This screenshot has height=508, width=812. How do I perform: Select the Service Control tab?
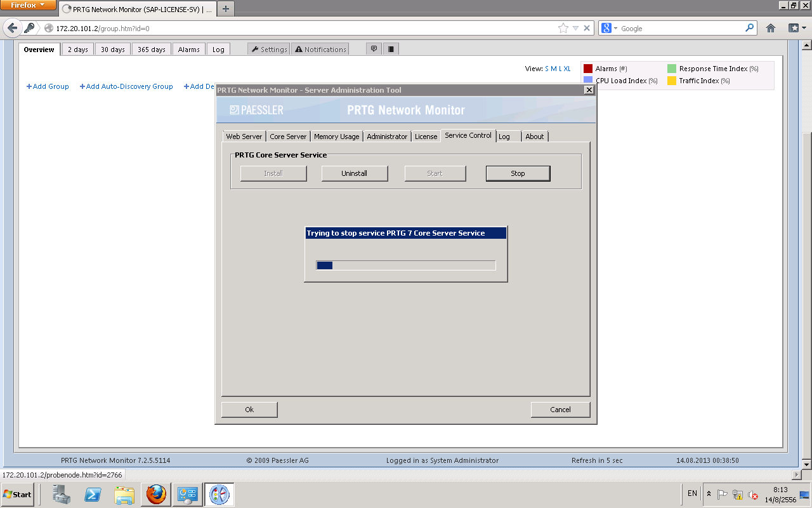coord(468,135)
